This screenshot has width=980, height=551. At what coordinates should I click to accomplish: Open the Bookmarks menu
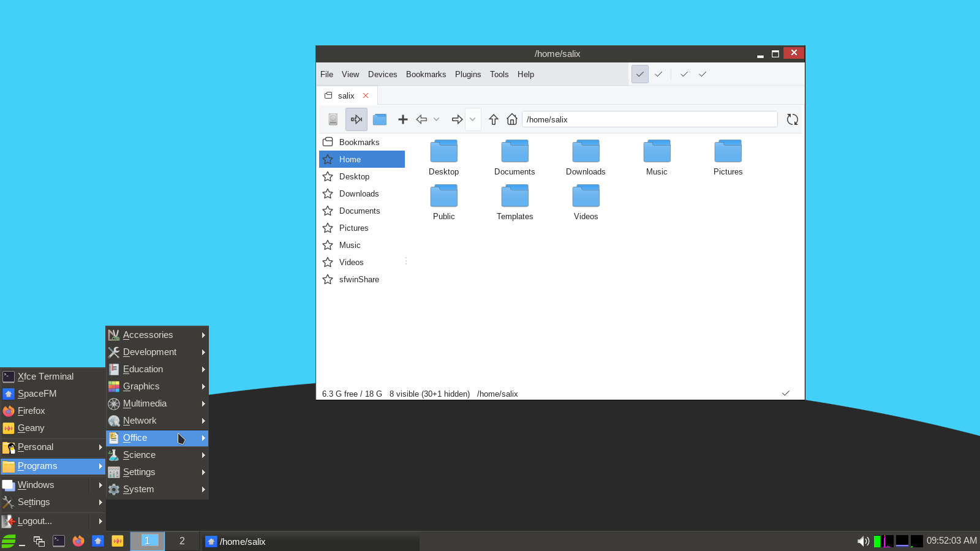[426, 74]
